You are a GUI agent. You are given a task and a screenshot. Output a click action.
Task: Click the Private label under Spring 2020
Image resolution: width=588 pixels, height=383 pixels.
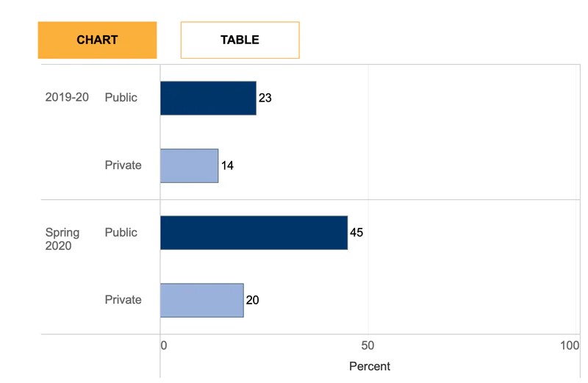click(123, 300)
